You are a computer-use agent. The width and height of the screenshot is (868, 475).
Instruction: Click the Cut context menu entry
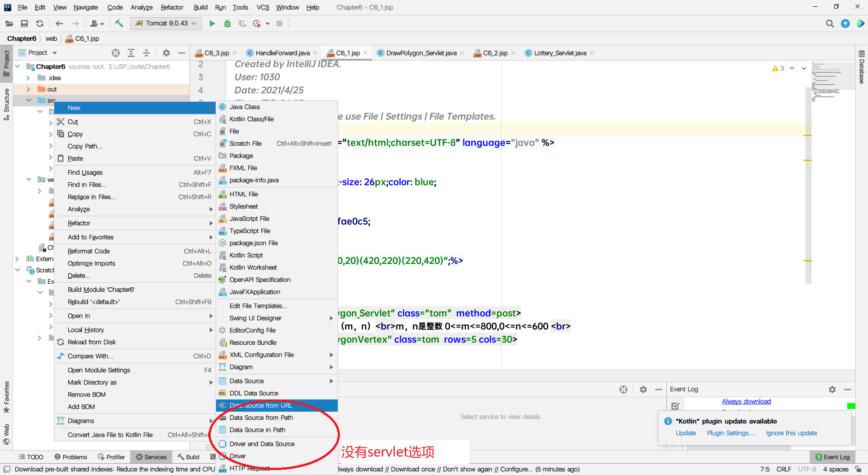134,122
